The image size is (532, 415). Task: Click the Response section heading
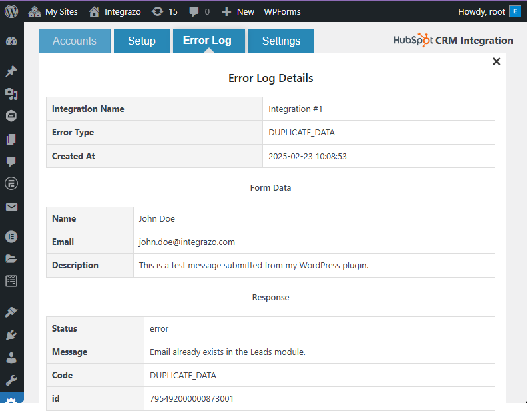pos(270,298)
